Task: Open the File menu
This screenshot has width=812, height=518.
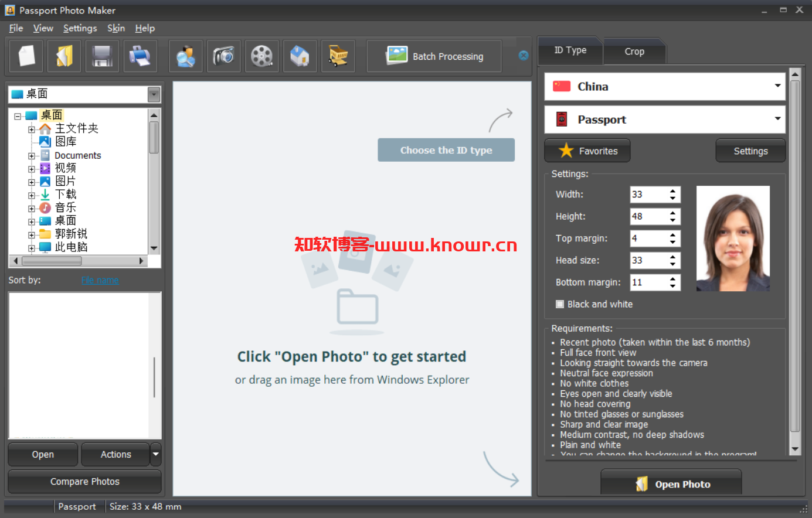Action: [x=16, y=28]
